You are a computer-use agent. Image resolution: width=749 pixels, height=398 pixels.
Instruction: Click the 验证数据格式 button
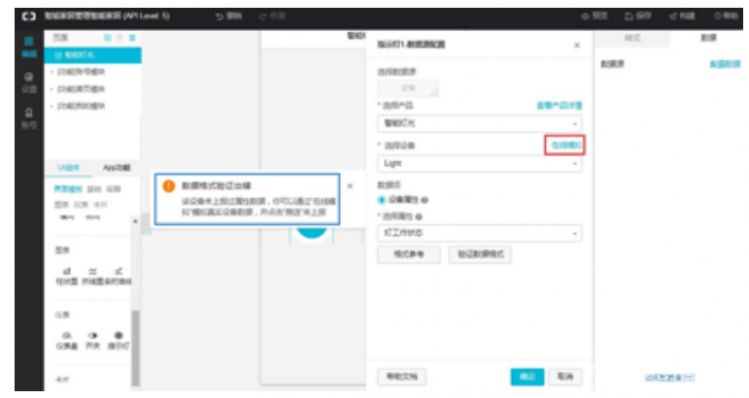(x=480, y=255)
